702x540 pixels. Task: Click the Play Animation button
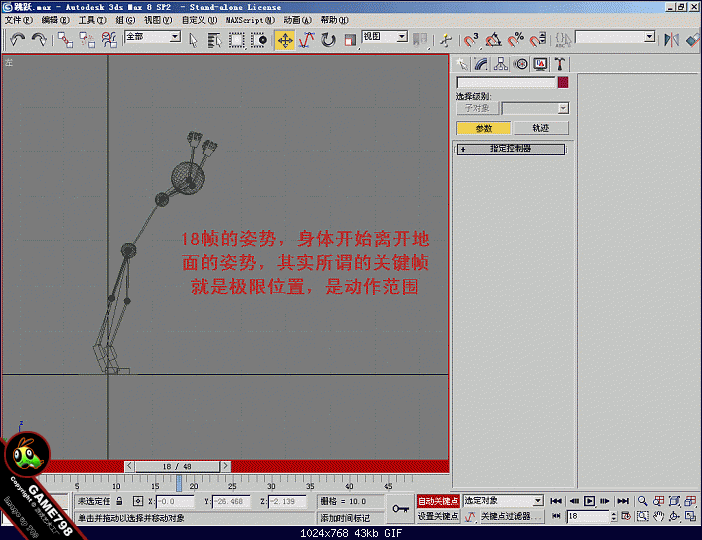pyautogui.click(x=590, y=501)
